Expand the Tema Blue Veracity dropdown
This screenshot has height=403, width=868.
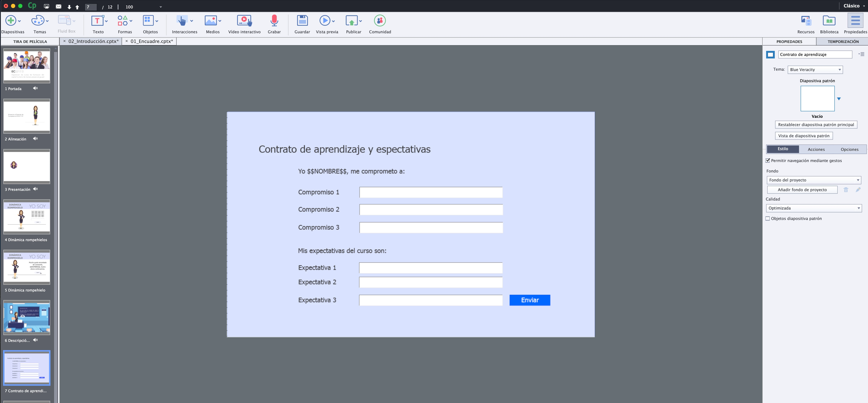tap(815, 69)
